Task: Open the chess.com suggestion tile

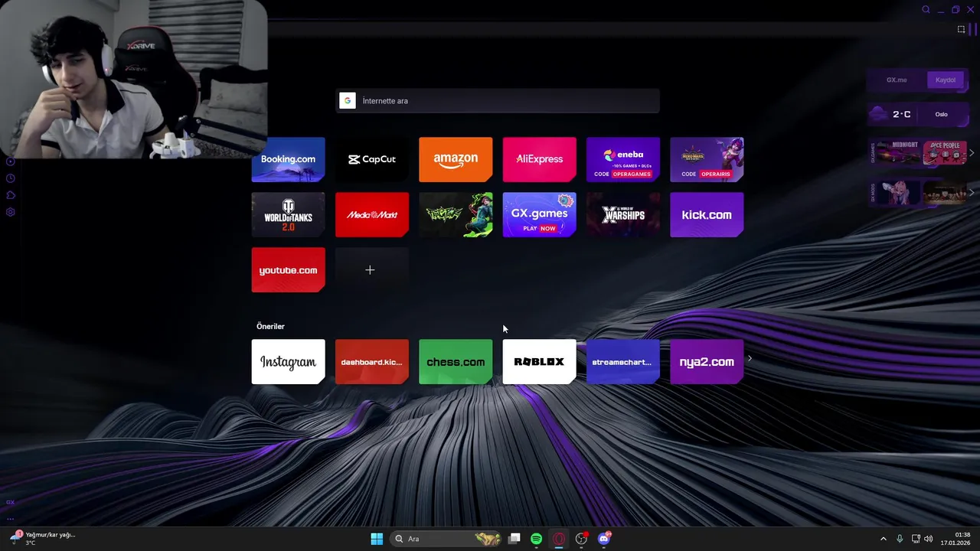Action: pos(456,362)
